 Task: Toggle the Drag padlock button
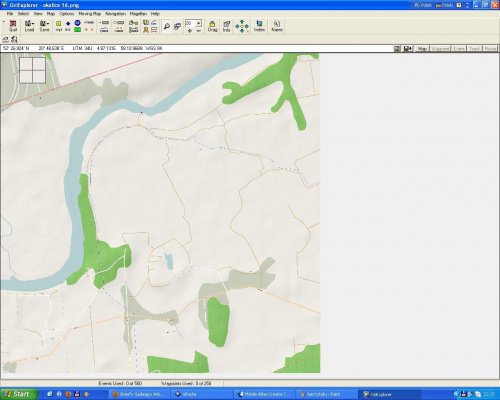212,26
